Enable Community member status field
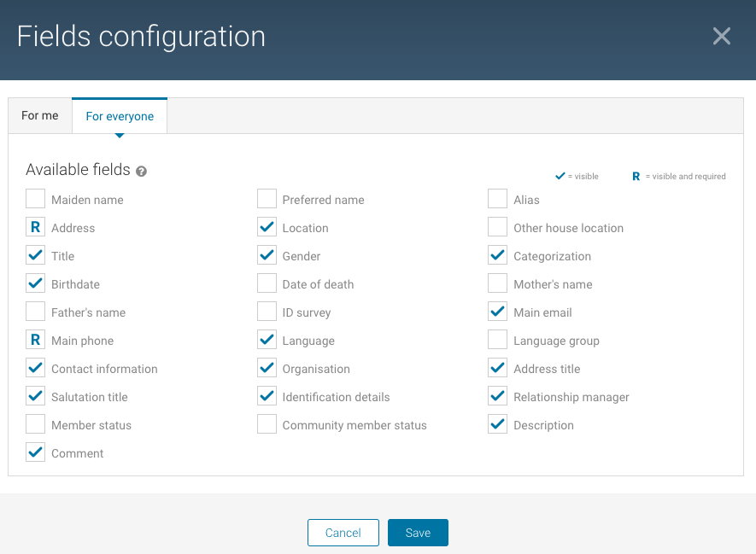 267,424
